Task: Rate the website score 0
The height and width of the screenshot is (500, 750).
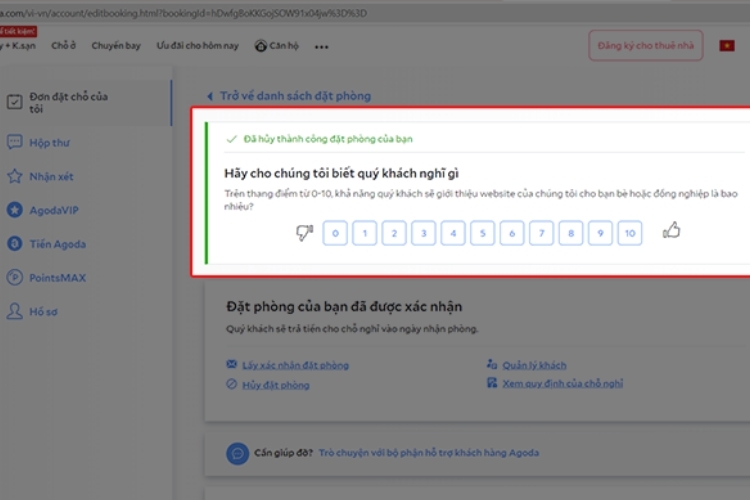Action: pos(335,233)
